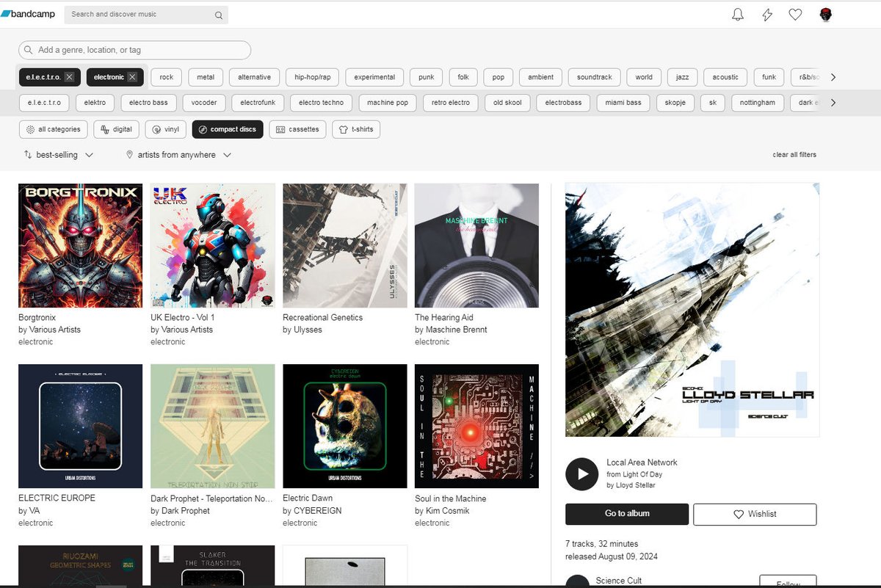Viewport: 881px width, 588px height.
Task: Open the Borgtronix title link
Action: tap(37, 318)
